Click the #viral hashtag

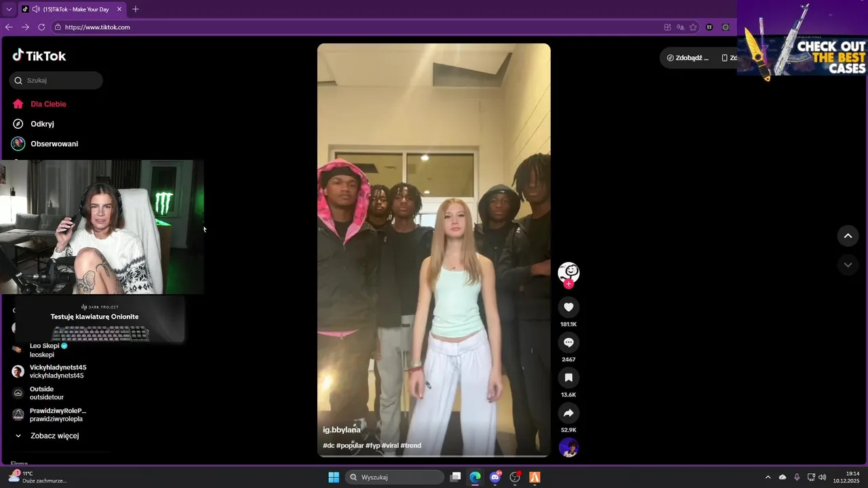pos(390,445)
